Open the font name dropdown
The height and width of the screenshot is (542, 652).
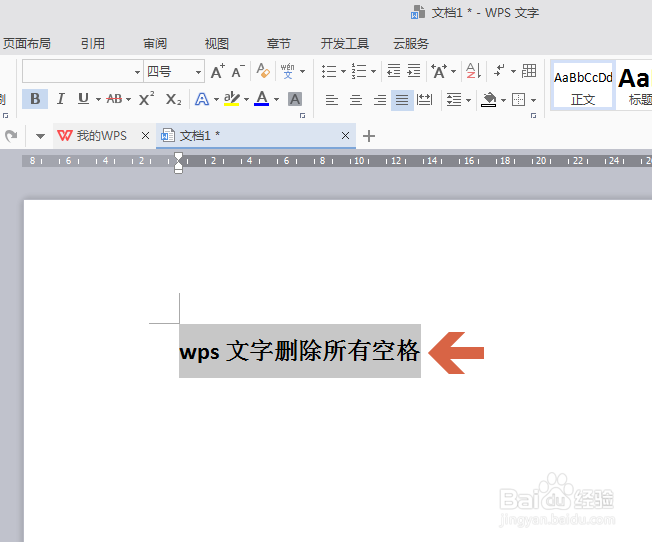pyautogui.click(x=138, y=72)
